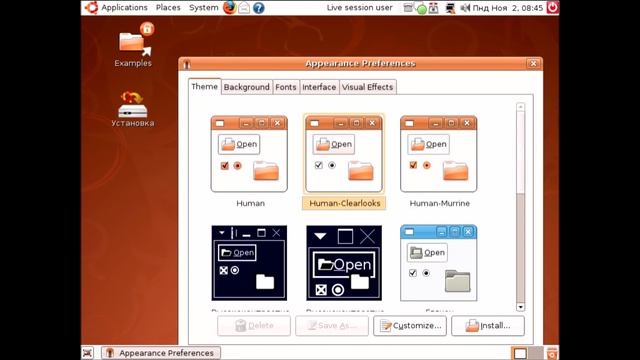Switch to the Visual Effects tab
Screen dimensions: 640x360
(x=367, y=87)
